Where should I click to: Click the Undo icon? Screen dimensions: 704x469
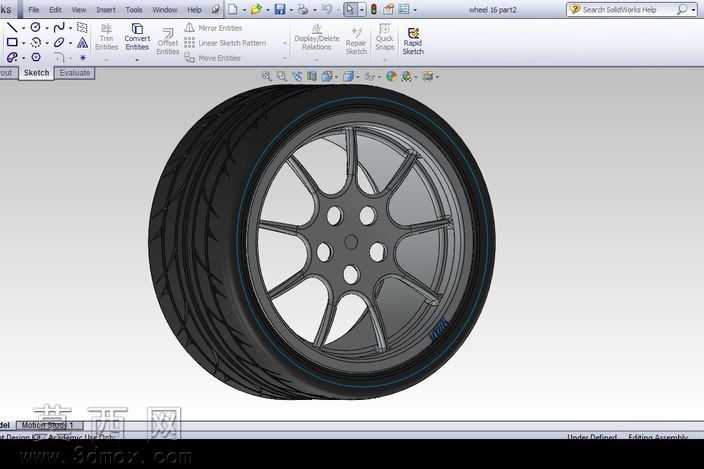click(327, 9)
